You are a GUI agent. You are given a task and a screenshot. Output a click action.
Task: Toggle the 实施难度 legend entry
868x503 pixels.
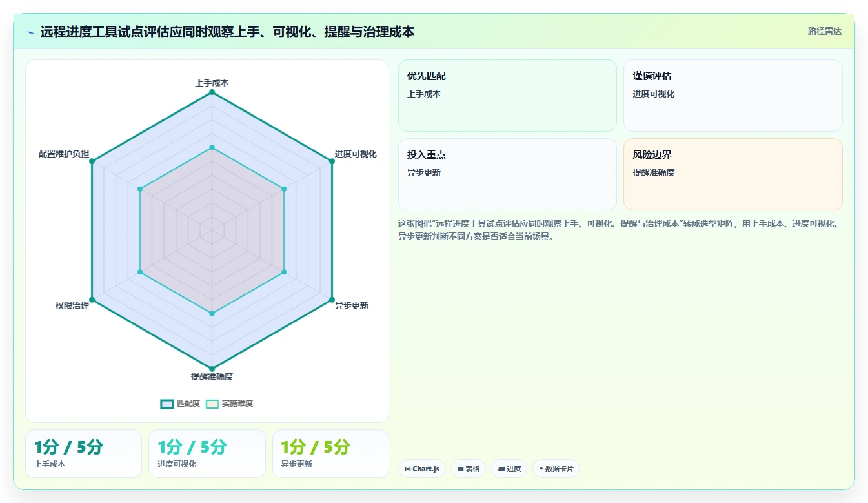pyautogui.click(x=229, y=404)
